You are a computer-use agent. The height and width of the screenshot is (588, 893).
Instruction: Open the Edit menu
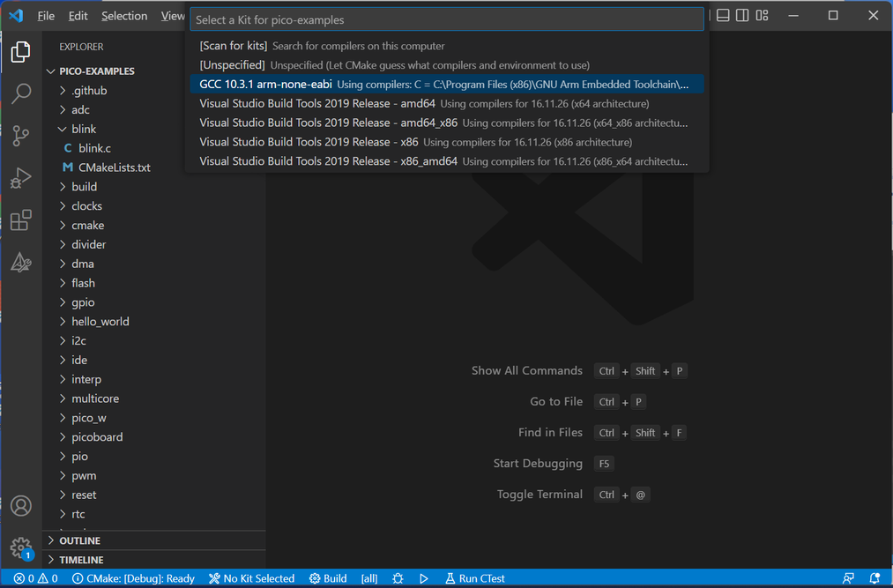pyautogui.click(x=78, y=16)
